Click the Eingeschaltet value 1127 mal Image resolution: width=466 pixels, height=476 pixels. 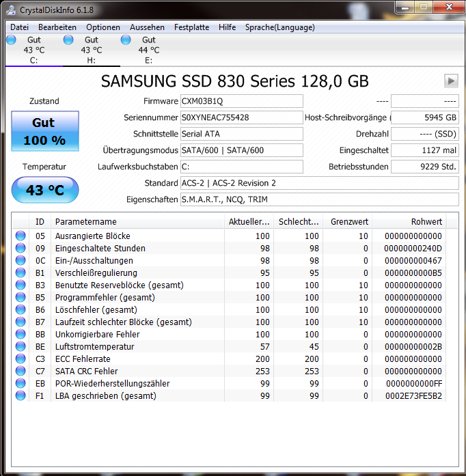tap(425, 150)
